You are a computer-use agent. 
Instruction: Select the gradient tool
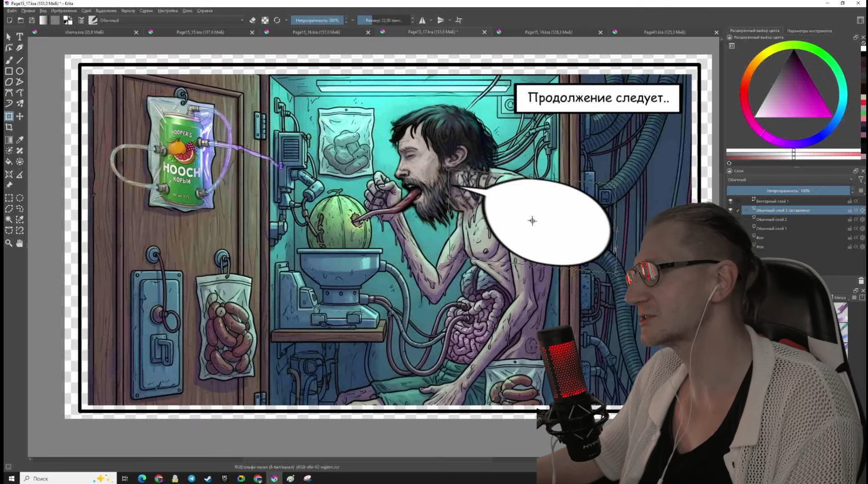point(8,140)
